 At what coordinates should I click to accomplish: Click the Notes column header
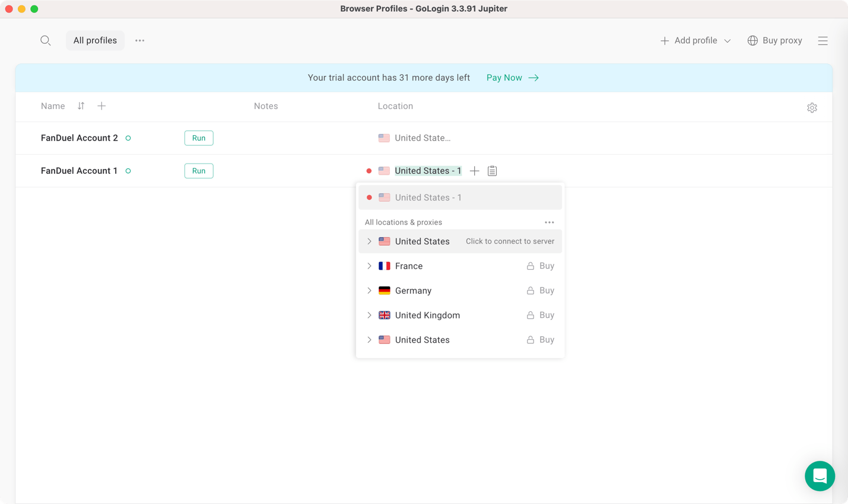(266, 106)
